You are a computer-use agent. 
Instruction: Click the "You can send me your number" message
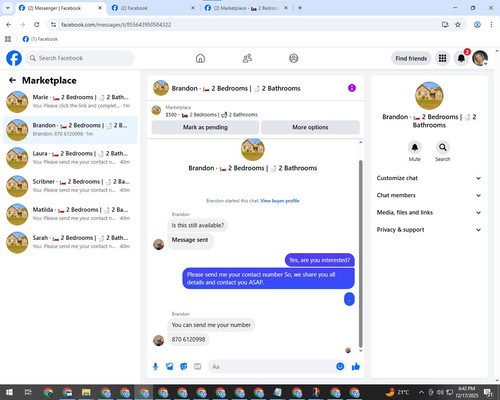click(x=211, y=325)
